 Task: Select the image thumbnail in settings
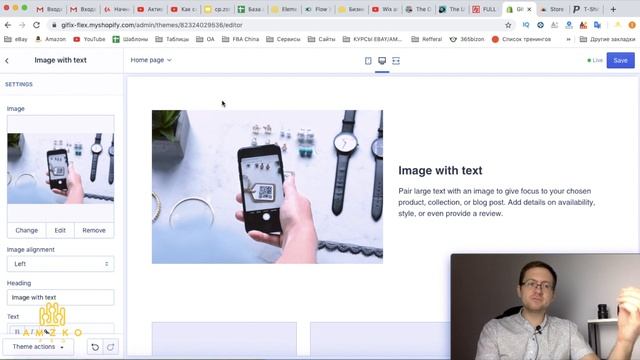(x=60, y=169)
